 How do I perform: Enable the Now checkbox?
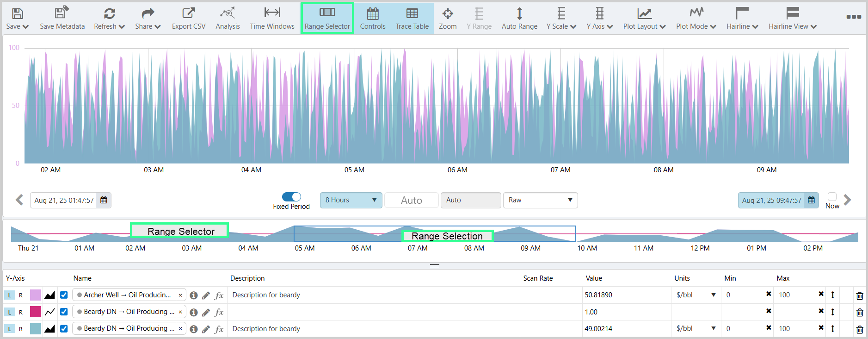pyautogui.click(x=832, y=196)
